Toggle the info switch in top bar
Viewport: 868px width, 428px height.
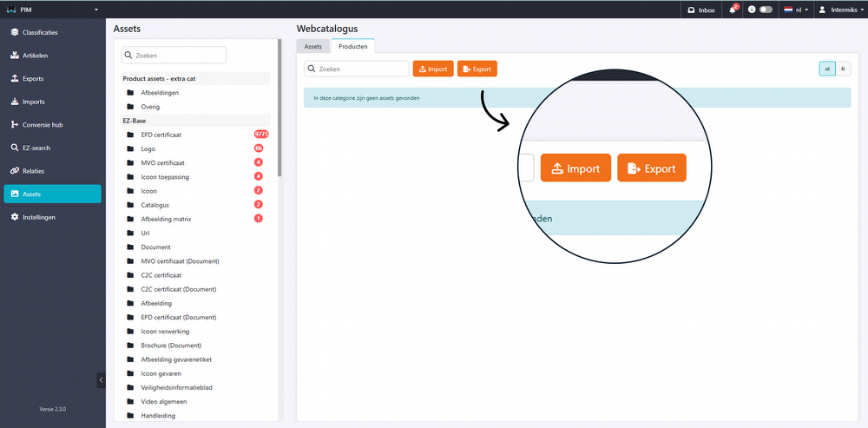click(766, 10)
